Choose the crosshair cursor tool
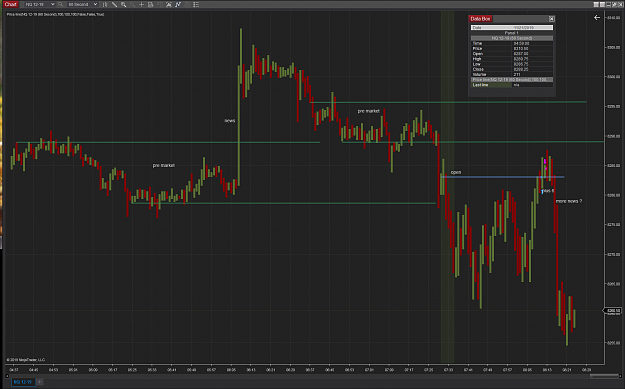Image resolution: width=625 pixels, height=389 pixels. 142,4
